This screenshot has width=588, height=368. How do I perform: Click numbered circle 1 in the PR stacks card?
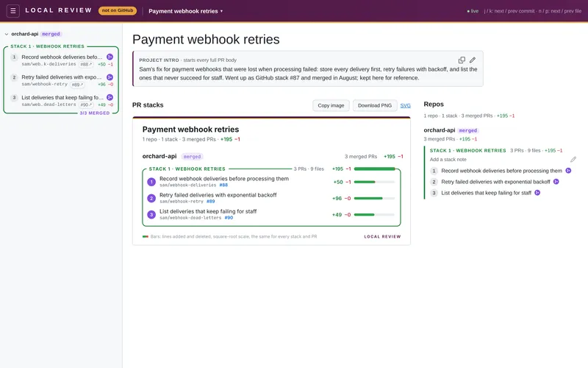pos(151,182)
